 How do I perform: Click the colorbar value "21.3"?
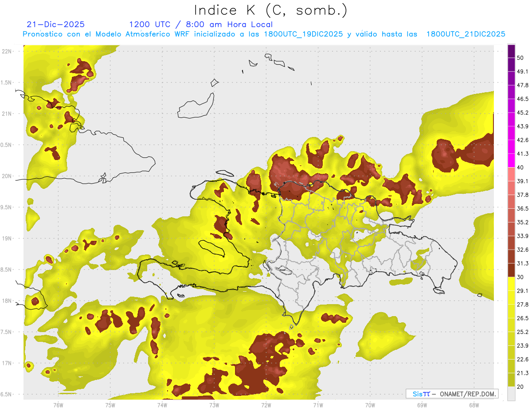point(523,373)
